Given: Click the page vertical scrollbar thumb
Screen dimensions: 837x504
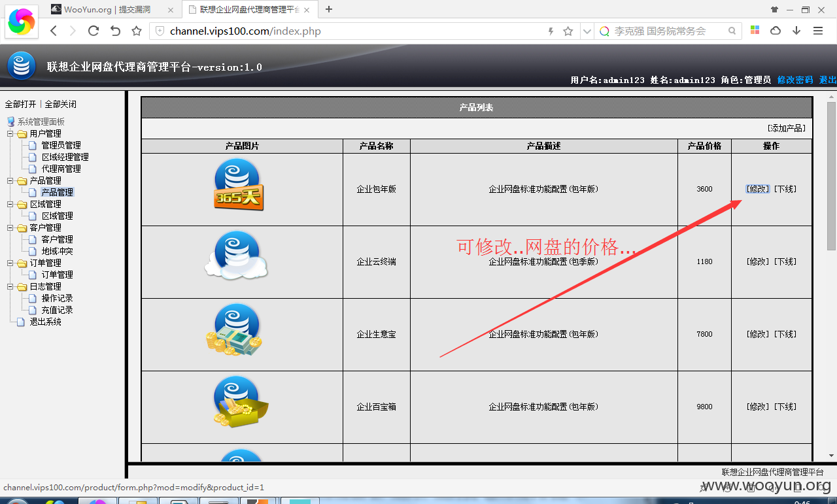Looking at the screenshot, I should pos(831,176).
